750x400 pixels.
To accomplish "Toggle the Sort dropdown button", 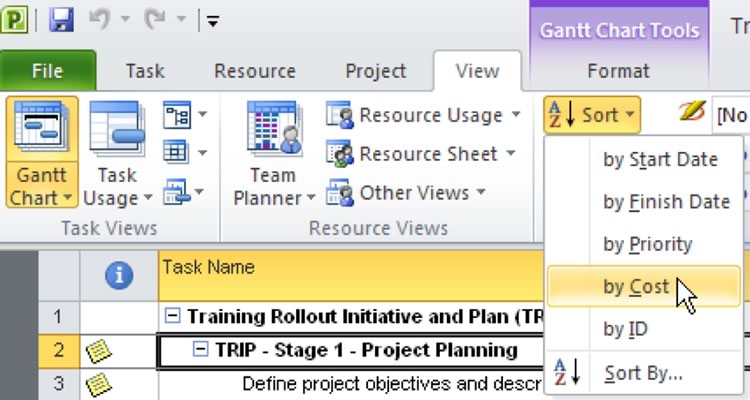I will click(592, 115).
